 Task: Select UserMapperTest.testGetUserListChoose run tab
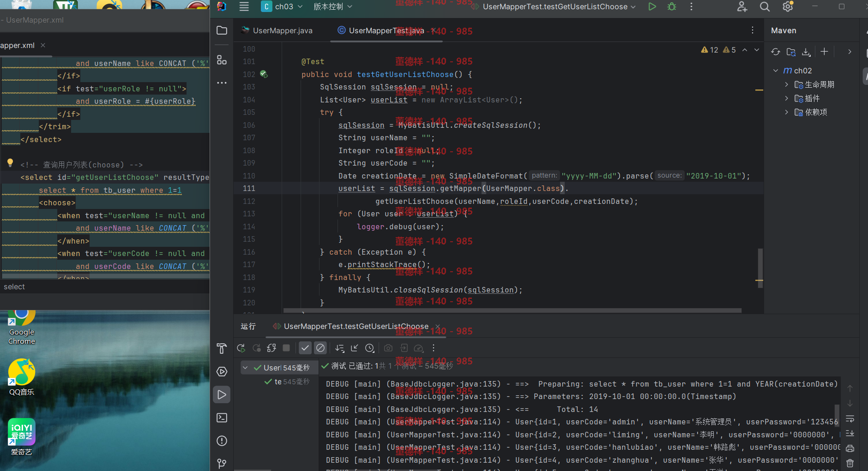click(356, 326)
